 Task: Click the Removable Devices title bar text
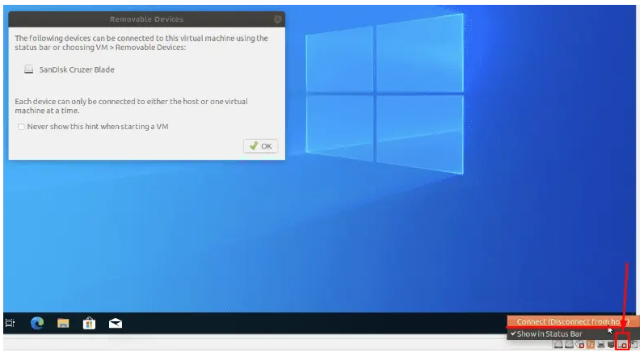tap(146, 19)
